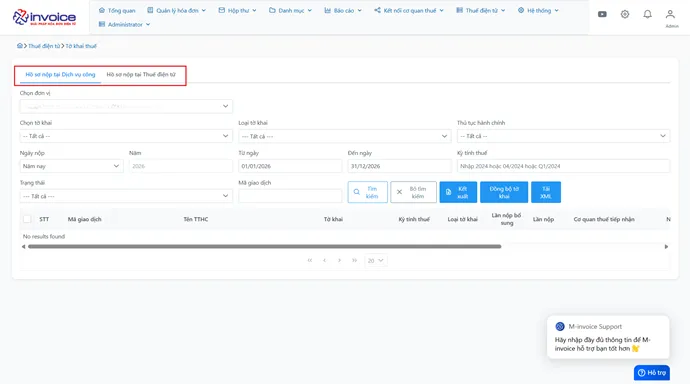Click the Loại tờ khai column header

point(462,219)
